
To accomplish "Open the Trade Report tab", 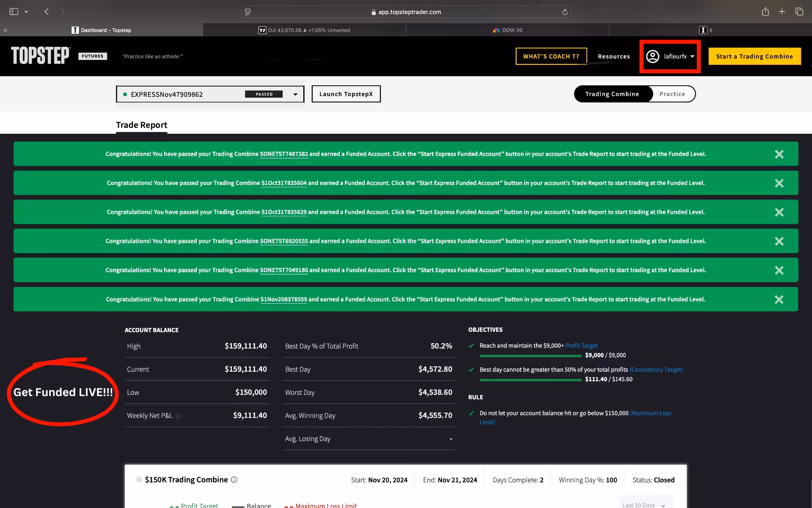I will [142, 125].
